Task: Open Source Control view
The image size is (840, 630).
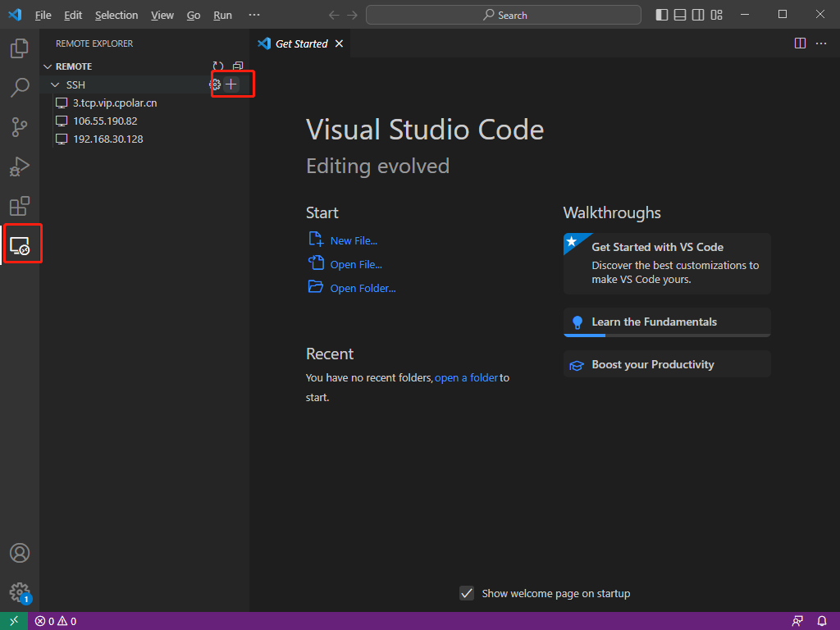Action: 20,127
